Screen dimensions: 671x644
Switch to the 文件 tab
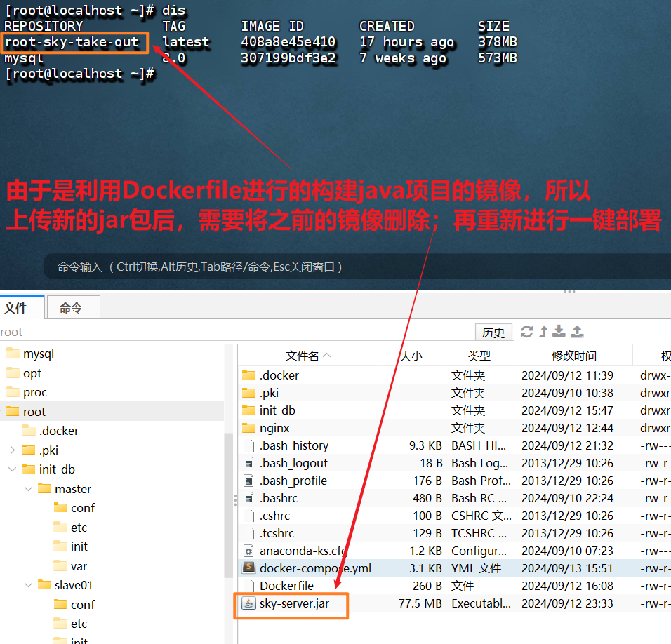pos(17,308)
